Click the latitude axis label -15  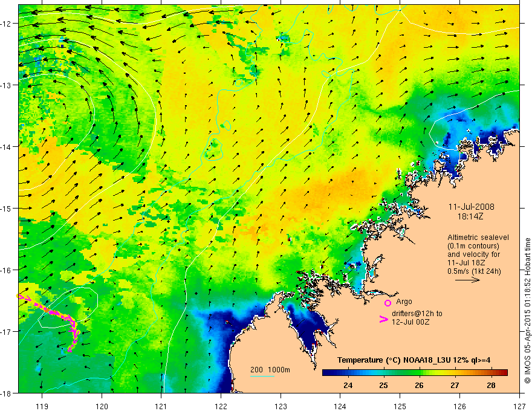click(7, 208)
